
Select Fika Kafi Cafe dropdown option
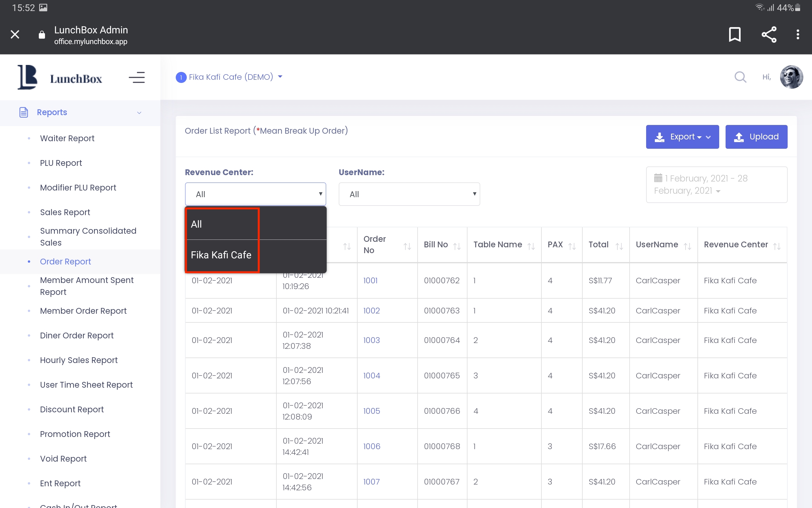(221, 255)
